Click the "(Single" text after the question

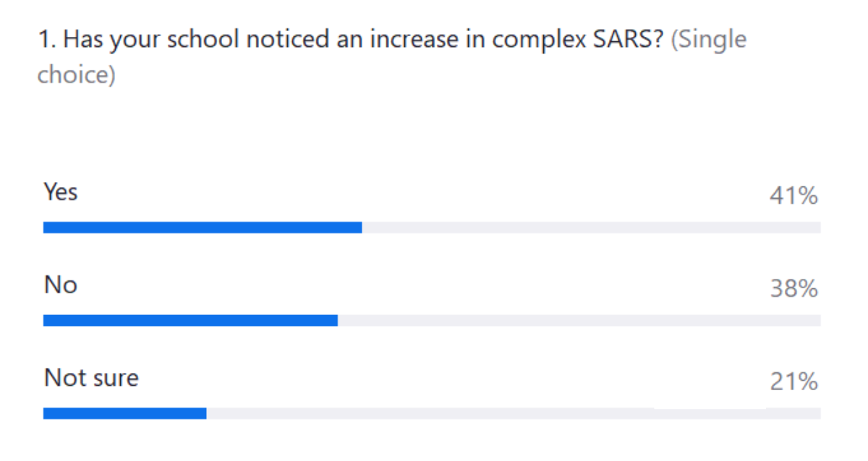click(709, 40)
